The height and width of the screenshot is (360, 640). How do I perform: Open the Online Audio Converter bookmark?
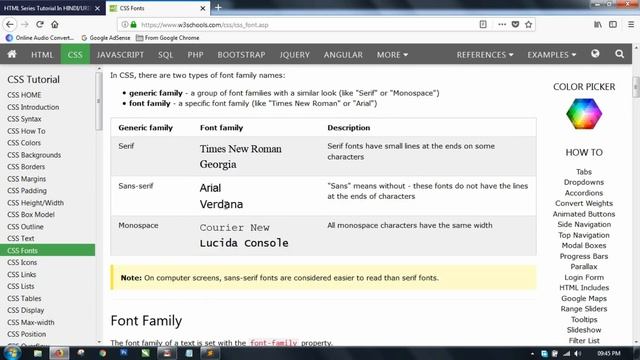[40, 38]
